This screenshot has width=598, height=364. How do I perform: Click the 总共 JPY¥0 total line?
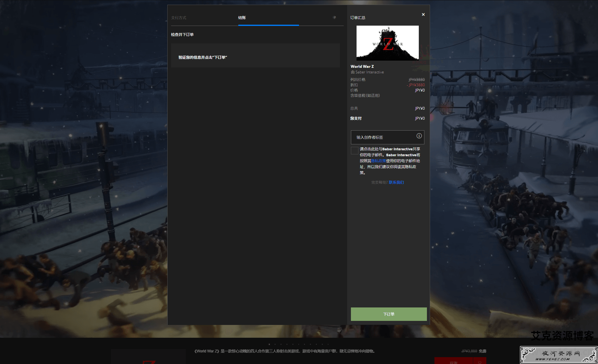point(388,108)
